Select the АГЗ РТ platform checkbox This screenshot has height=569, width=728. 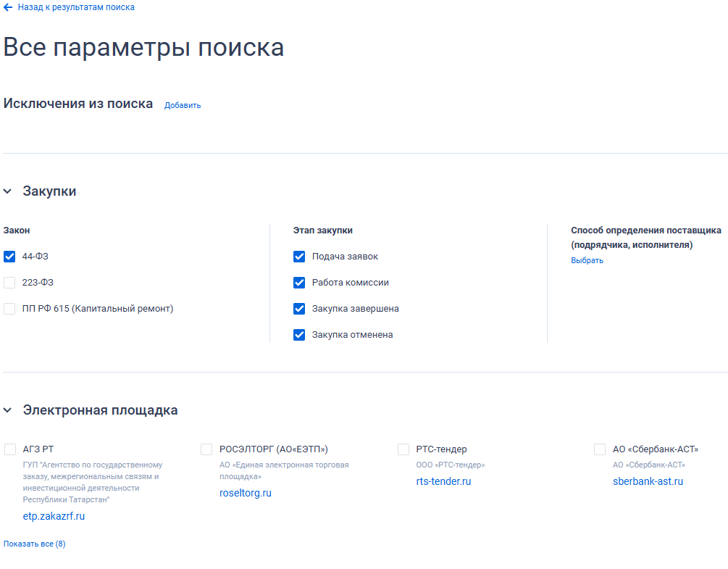point(10,449)
